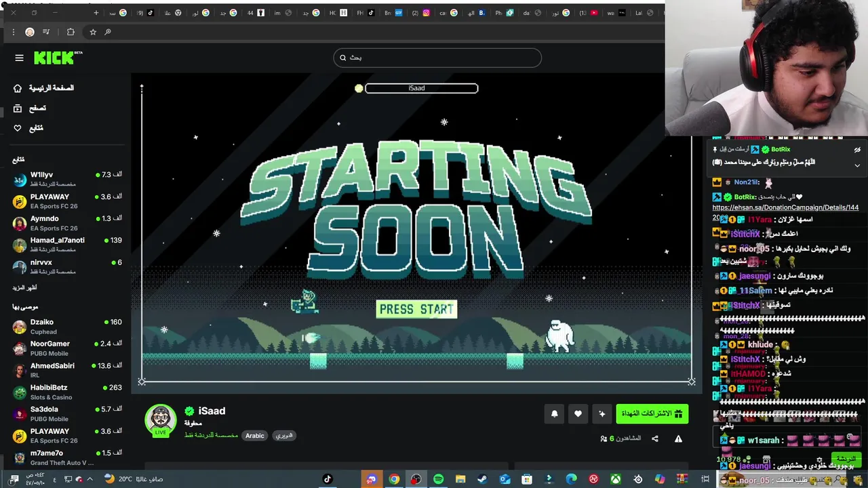Open browser profile avatar
The image size is (868, 488).
click(x=29, y=32)
